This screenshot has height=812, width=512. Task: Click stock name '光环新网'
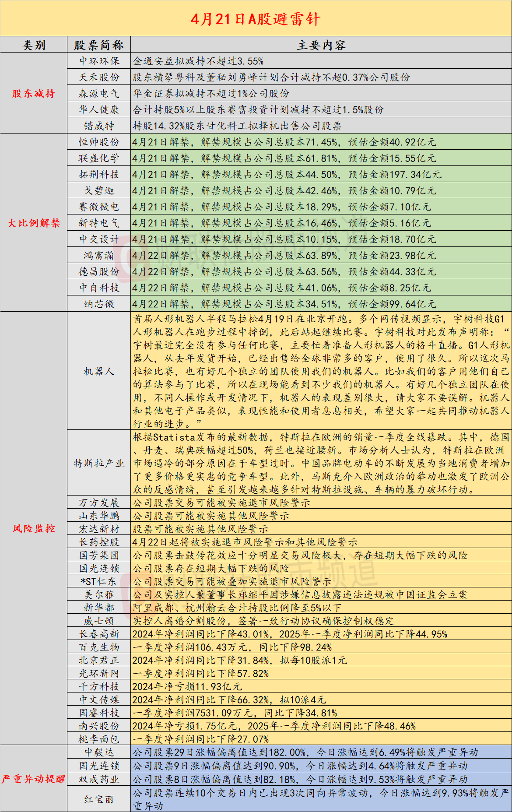click(99, 673)
